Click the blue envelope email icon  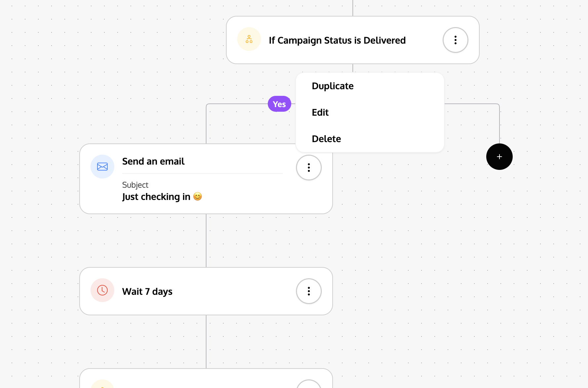tap(102, 167)
